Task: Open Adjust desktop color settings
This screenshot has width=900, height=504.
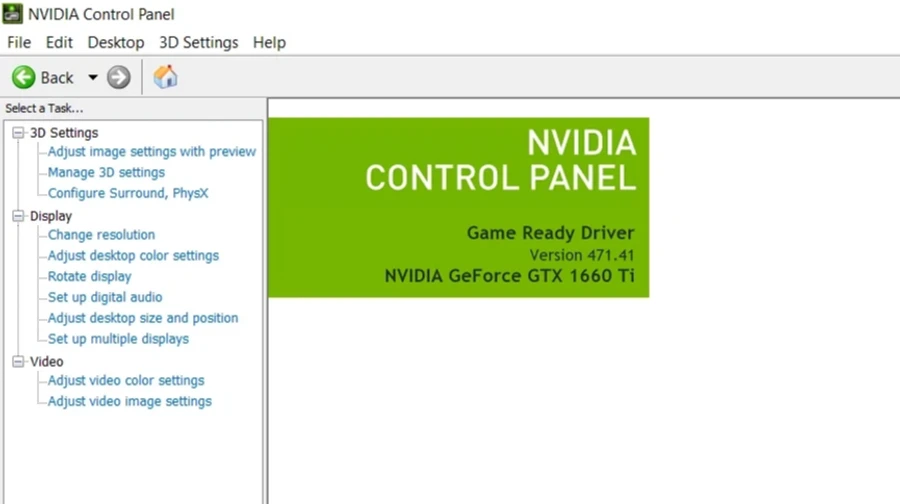Action: point(133,255)
